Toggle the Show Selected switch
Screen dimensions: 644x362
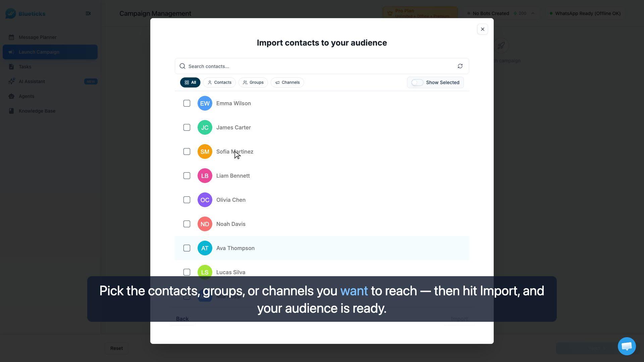(x=417, y=82)
